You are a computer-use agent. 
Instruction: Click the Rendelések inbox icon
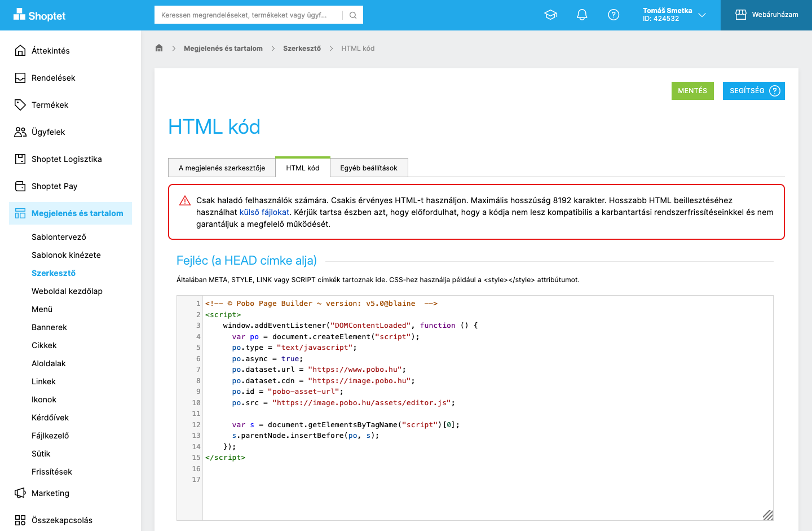pyautogui.click(x=20, y=78)
